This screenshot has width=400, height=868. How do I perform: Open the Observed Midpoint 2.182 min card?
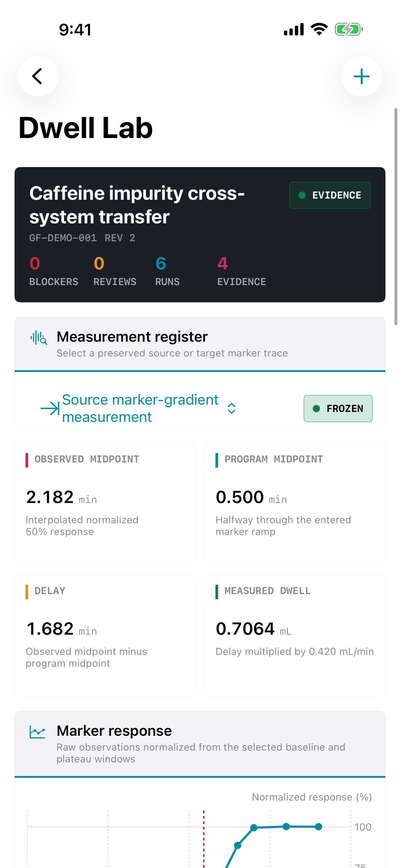tap(105, 503)
